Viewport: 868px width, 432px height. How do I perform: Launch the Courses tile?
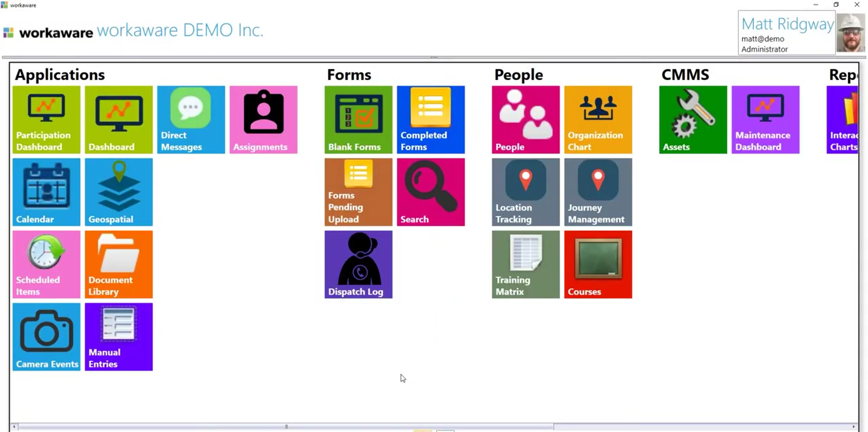click(598, 265)
